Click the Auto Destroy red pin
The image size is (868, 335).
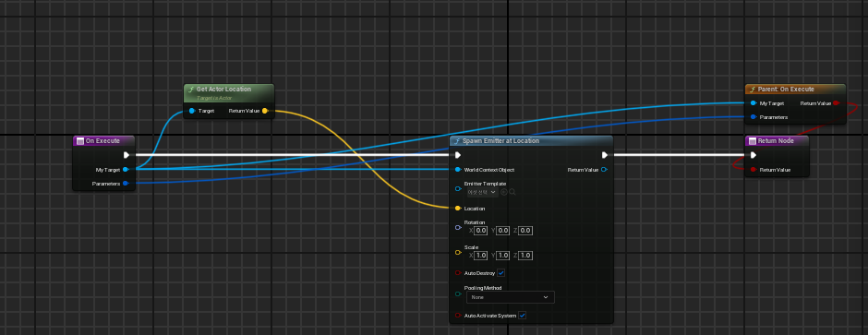tap(458, 273)
